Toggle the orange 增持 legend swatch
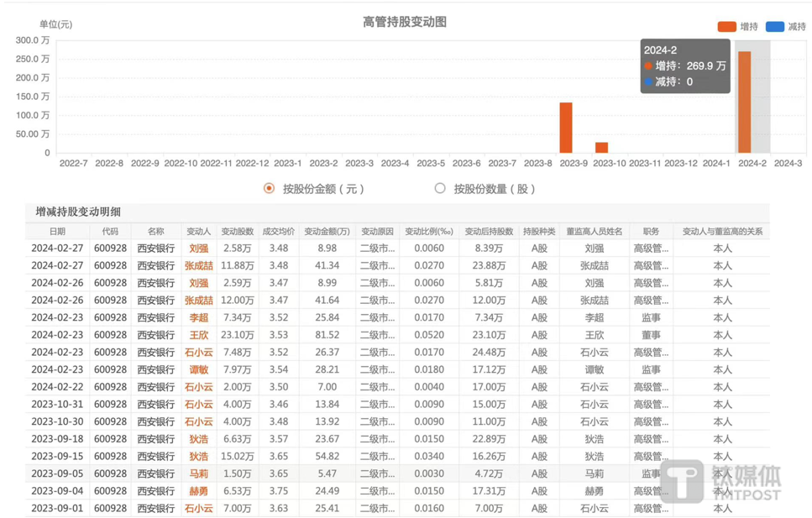 [x=726, y=26]
